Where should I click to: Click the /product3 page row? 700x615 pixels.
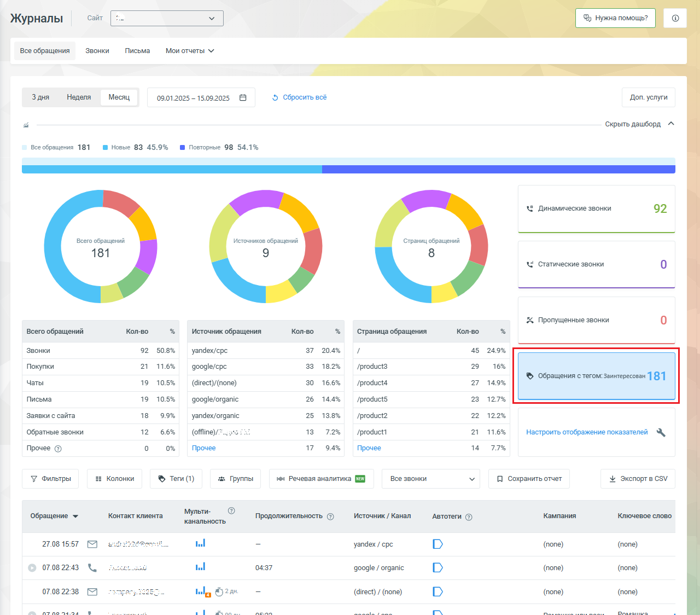click(431, 367)
